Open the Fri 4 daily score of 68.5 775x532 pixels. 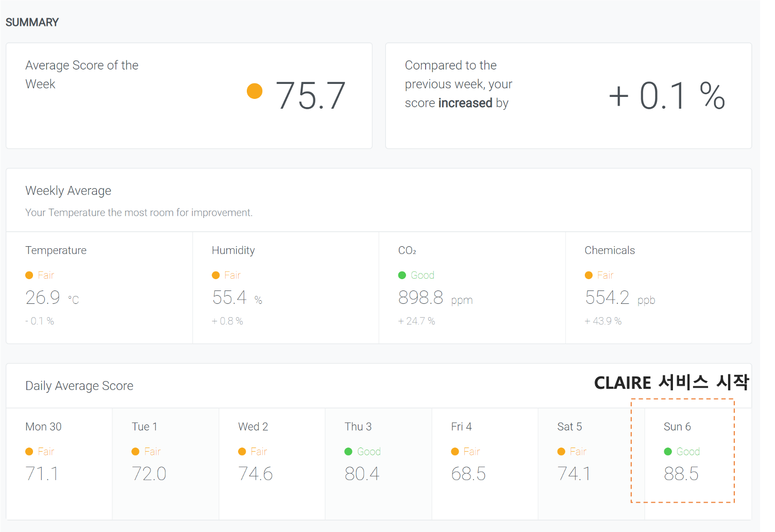(468, 474)
